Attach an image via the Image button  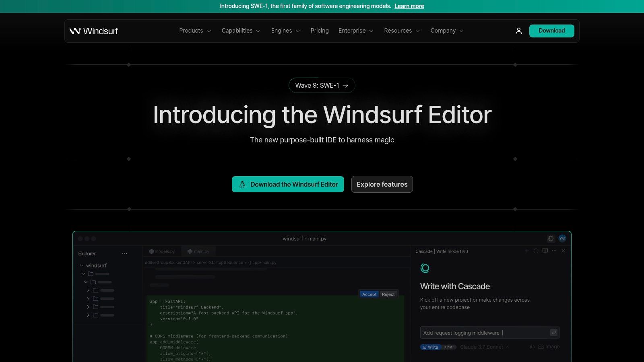click(x=549, y=347)
